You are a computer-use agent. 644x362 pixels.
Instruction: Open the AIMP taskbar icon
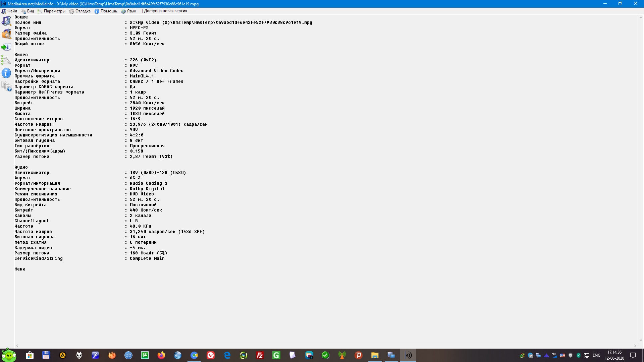pos(63,355)
